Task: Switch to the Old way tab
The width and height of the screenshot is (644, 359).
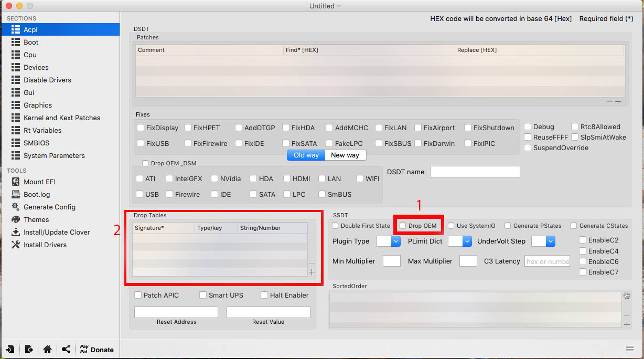Action: tap(306, 155)
